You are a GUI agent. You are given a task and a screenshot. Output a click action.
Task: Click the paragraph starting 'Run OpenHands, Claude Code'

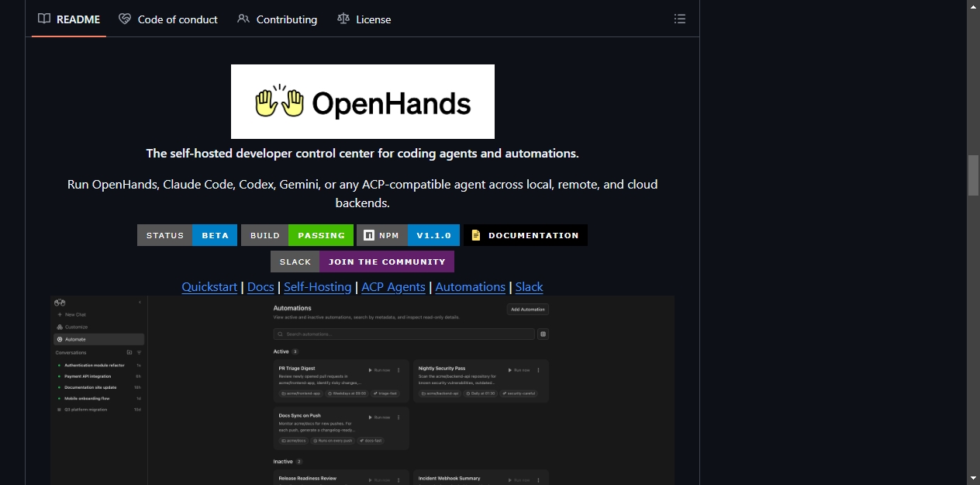point(363,193)
